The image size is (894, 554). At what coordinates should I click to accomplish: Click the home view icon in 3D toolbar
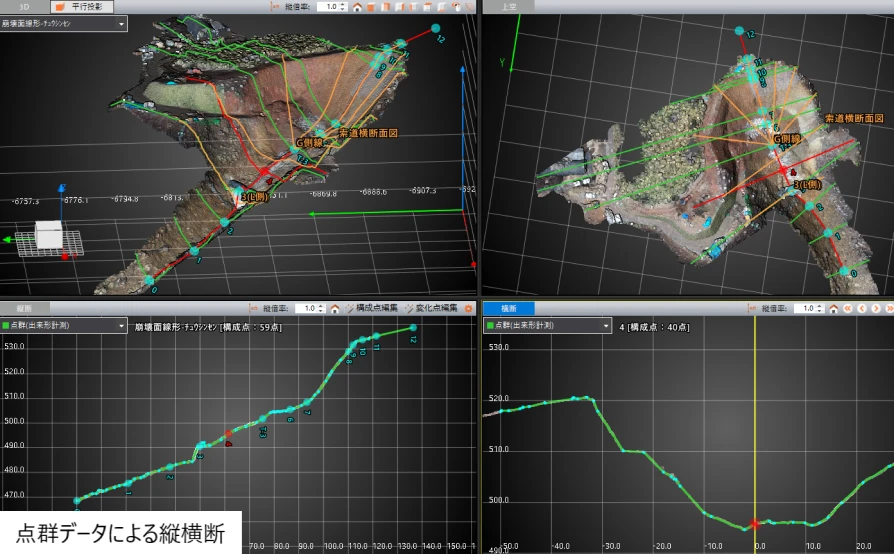[357, 6]
